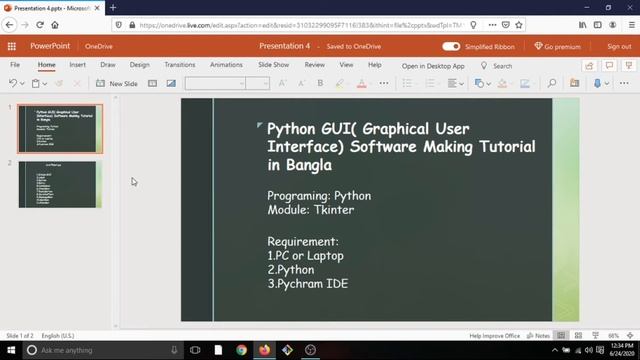
Task: Click the Dictate microphone icon
Action: [x=597, y=83]
